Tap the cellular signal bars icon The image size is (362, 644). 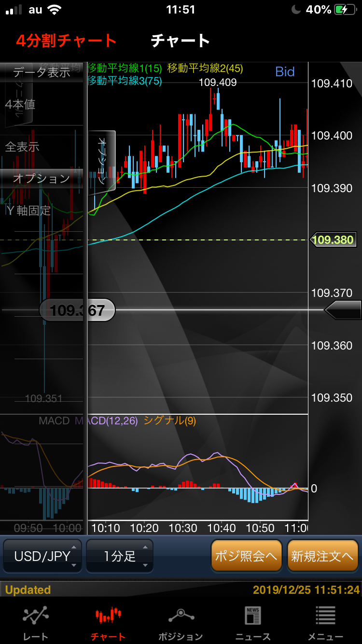(14, 9)
